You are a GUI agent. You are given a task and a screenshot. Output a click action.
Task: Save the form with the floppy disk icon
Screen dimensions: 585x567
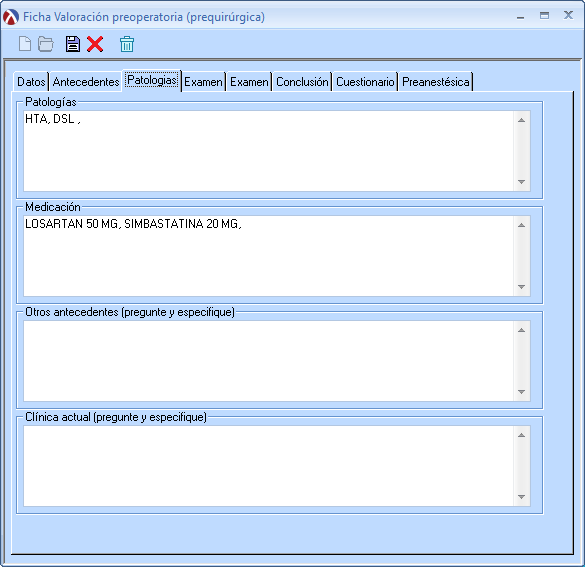click(x=73, y=44)
